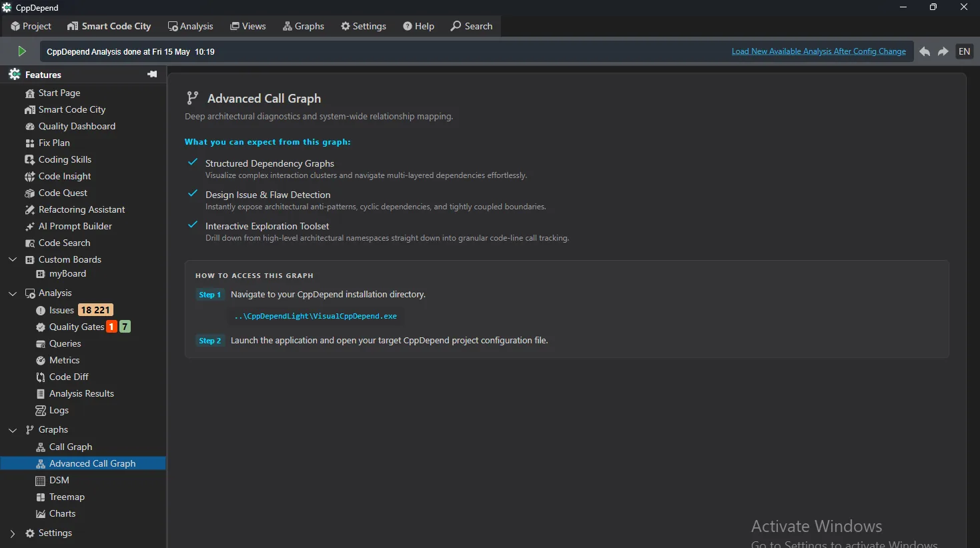
Task: Click the Structured Dependency Graphs heading
Action: pyautogui.click(x=270, y=163)
